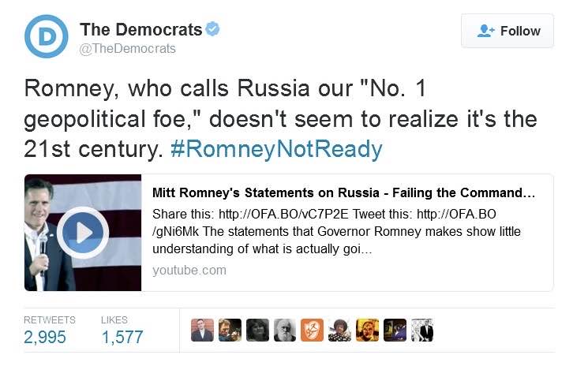Click the blue verified checkmark badge
This screenshot has width=588, height=366.
pyautogui.click(x=212, y=30)
